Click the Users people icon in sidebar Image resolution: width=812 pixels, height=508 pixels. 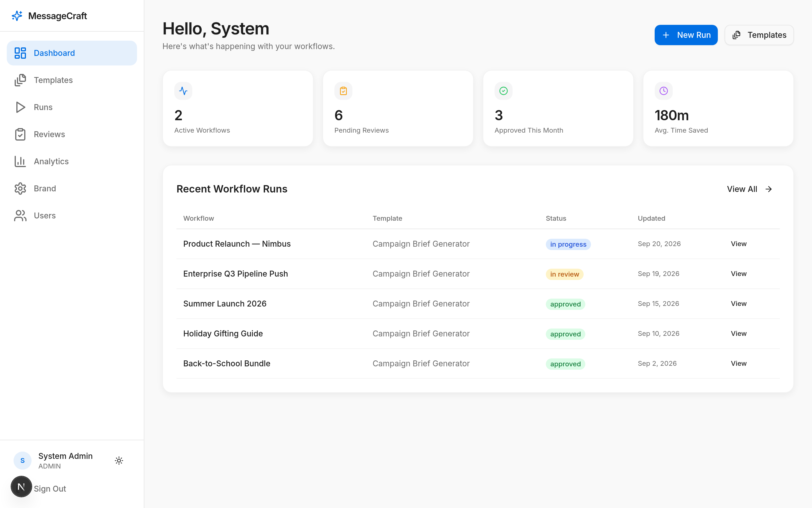(x=20, y=216)
